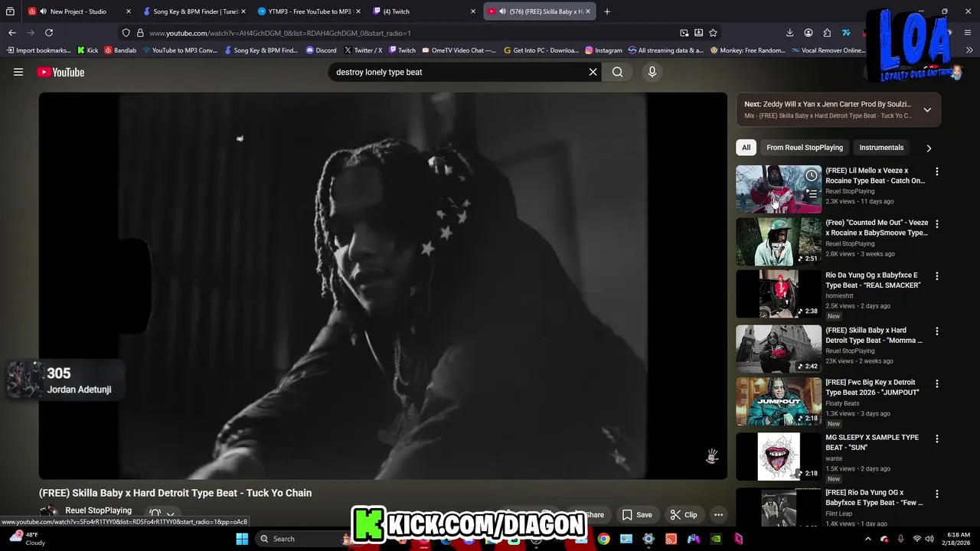Reload the page with the refresh icon
Image resolution: width=980 pixels, height=551 pixels.
pyautogui.click(x=49, y=33)
